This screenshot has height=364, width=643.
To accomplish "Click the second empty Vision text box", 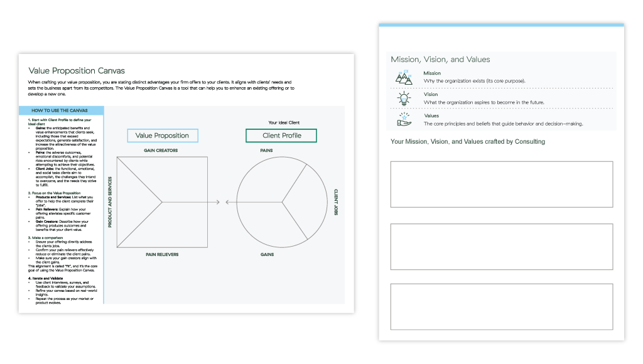I will (502, 247).
